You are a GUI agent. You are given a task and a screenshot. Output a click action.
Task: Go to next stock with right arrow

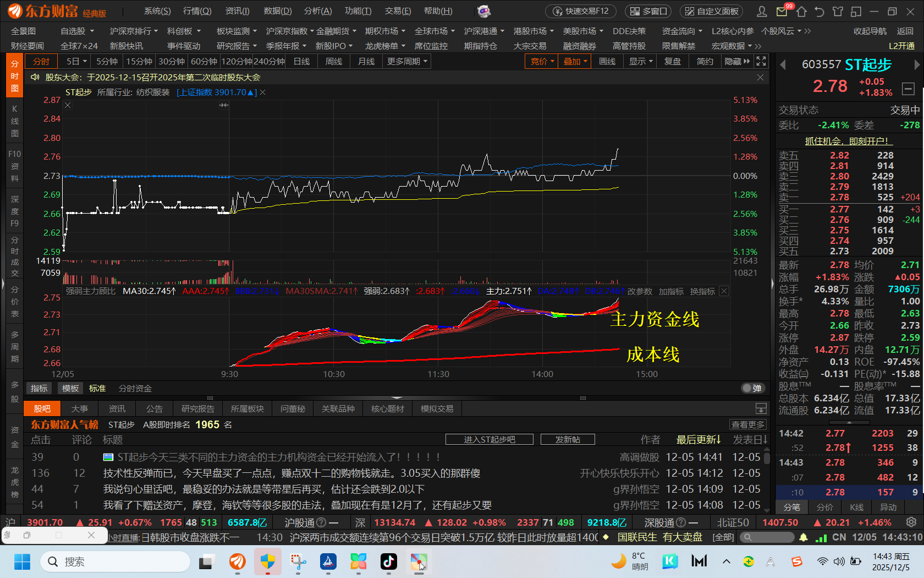pos(917,65)
